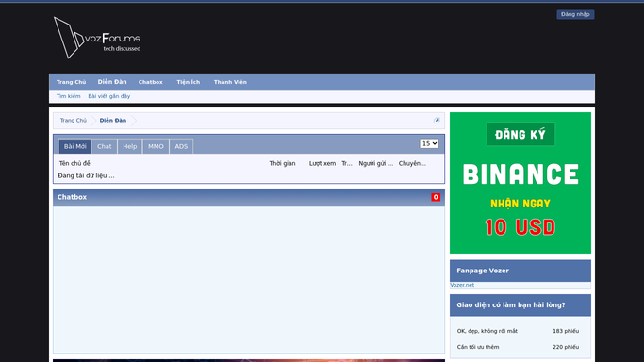Select poll option Cần tối ưu thêm

point(478,347)
